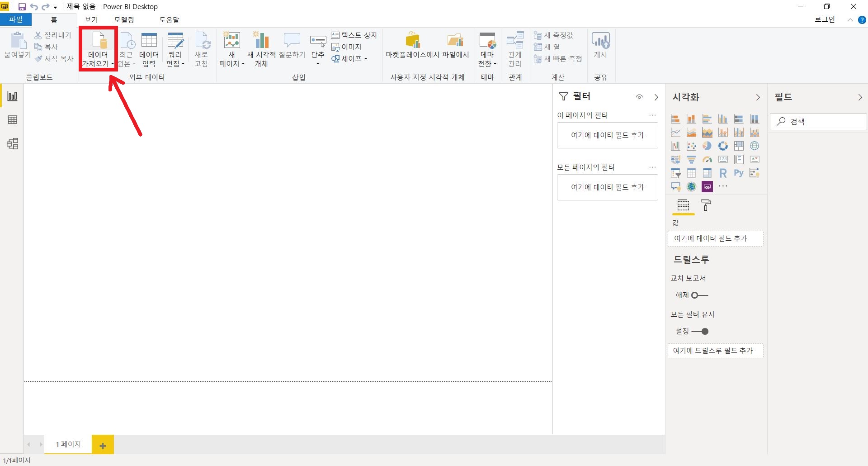Toggle the 교차 보고서 switch (해제)
Image resolution: width=868 pixels, height=466 pixels.
tap(699, 295)
